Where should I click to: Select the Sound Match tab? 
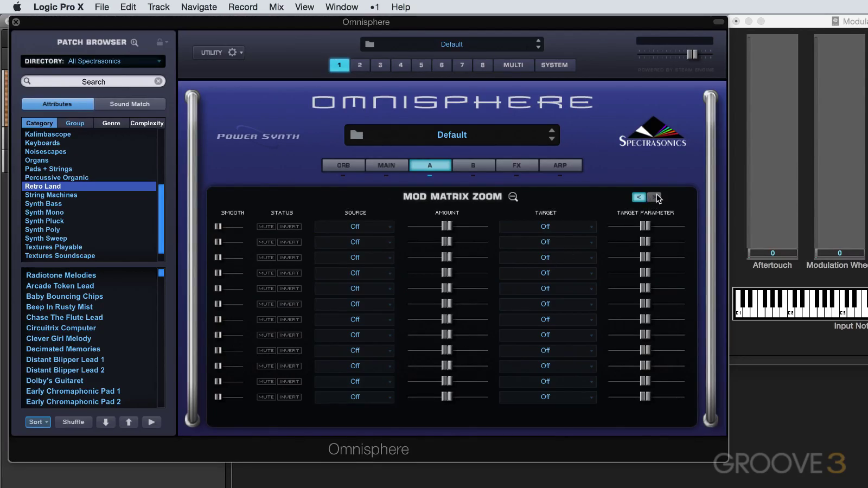tap(130, 104)
